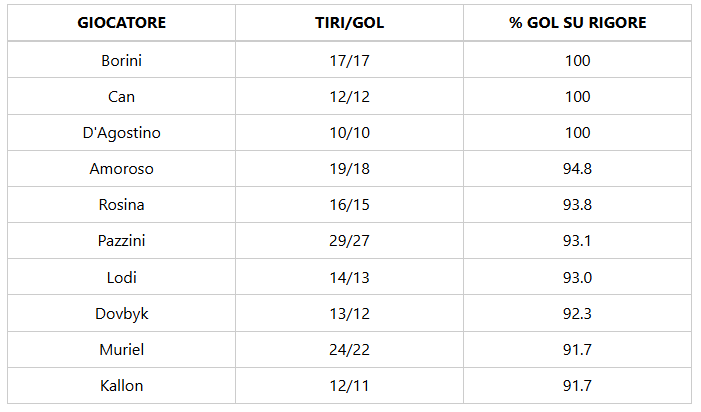The width and height of the screenshot is (701, 412).
Task: Click the TIRI/GOL column header
Action: point(349,23)
